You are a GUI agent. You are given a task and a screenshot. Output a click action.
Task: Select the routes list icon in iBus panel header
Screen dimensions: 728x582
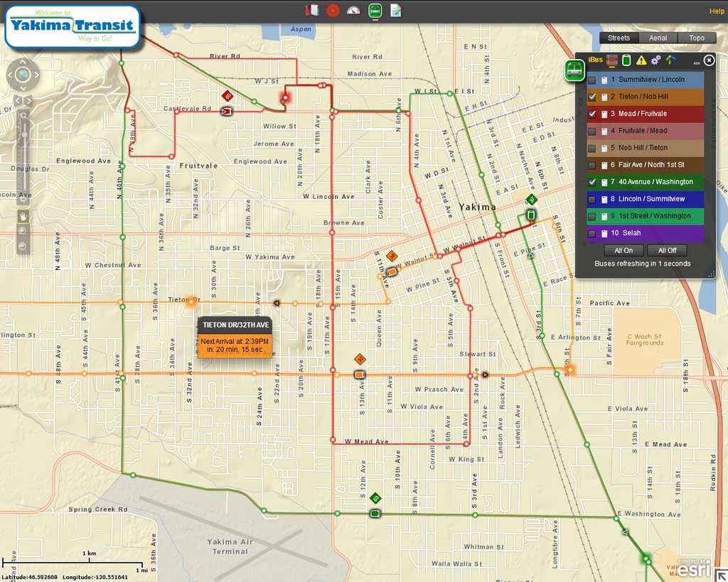(x=612, y=60)
